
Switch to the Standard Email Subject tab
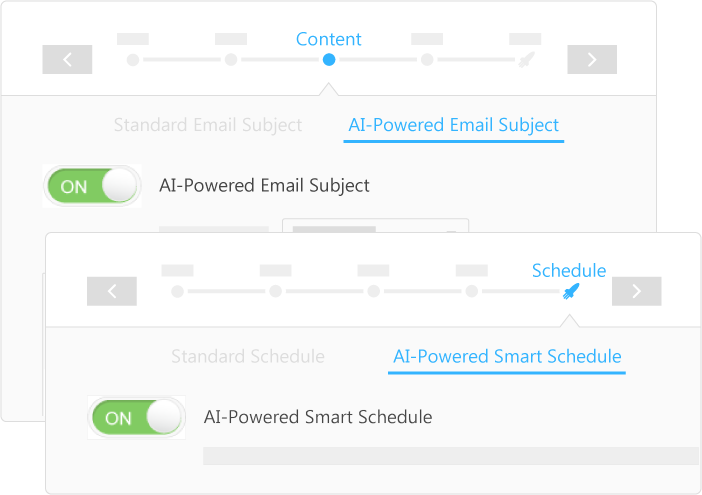click(x=208, y=125)
